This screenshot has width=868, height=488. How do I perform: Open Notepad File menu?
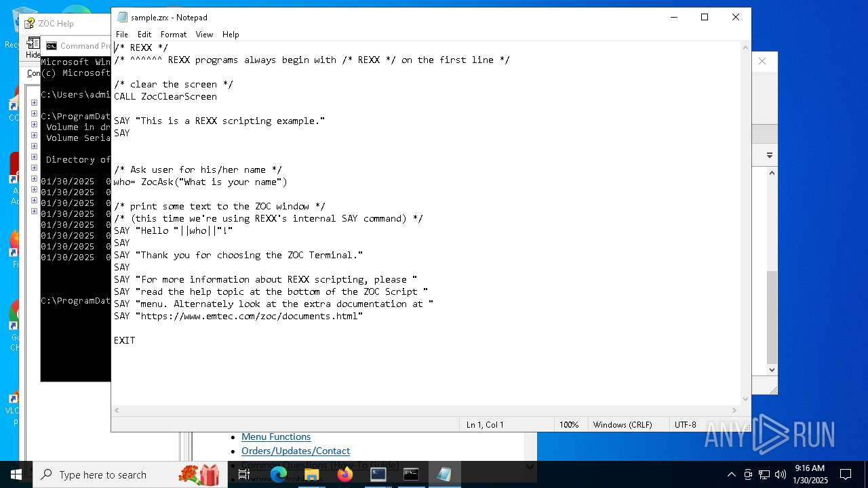pyautogui.click(x=122, y=35)
